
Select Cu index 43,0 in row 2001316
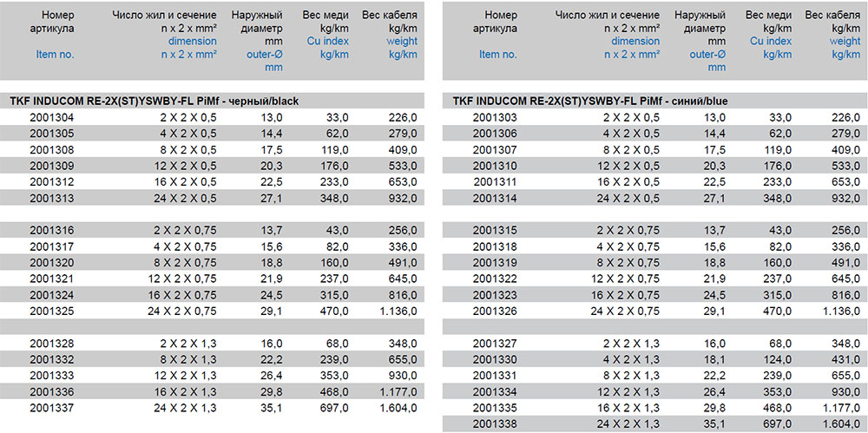[337, 230]
